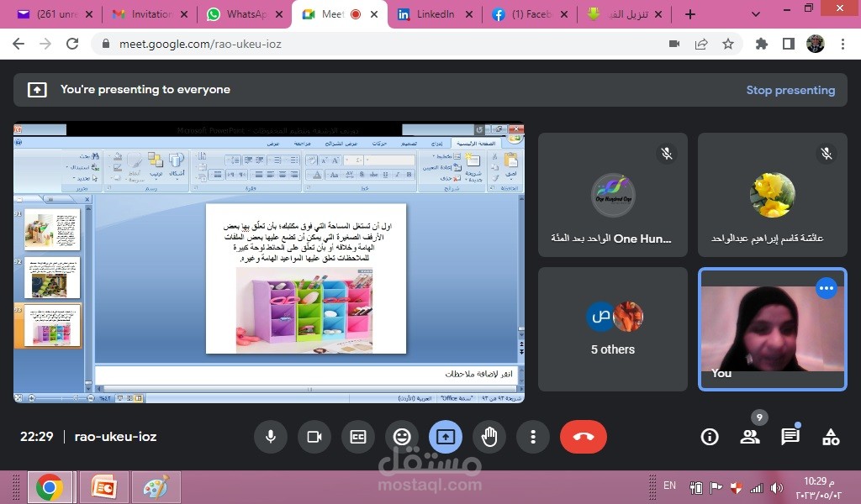Click Stop presenting
The width and height of the screenshot is (861, 504).
point(790,90)
